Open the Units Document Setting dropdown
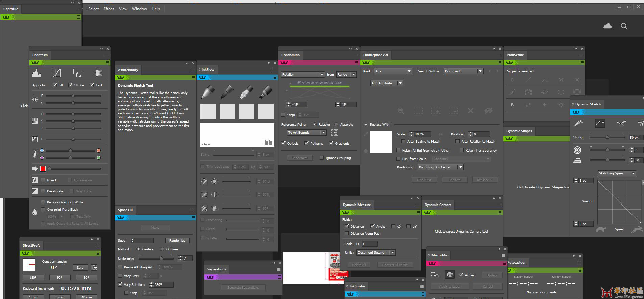Image resolution: width=644 pixels, height=299 pixels. pos(376,252)
